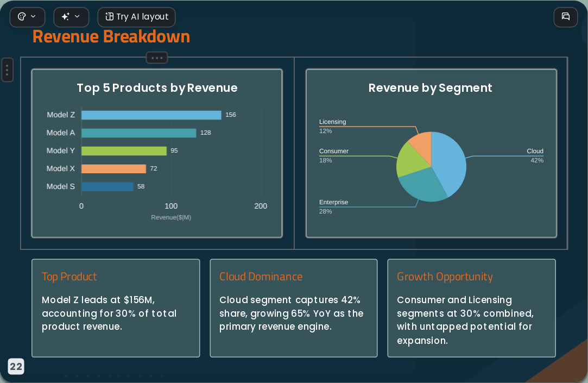Click the vertical dots handle on left edge

8,70
